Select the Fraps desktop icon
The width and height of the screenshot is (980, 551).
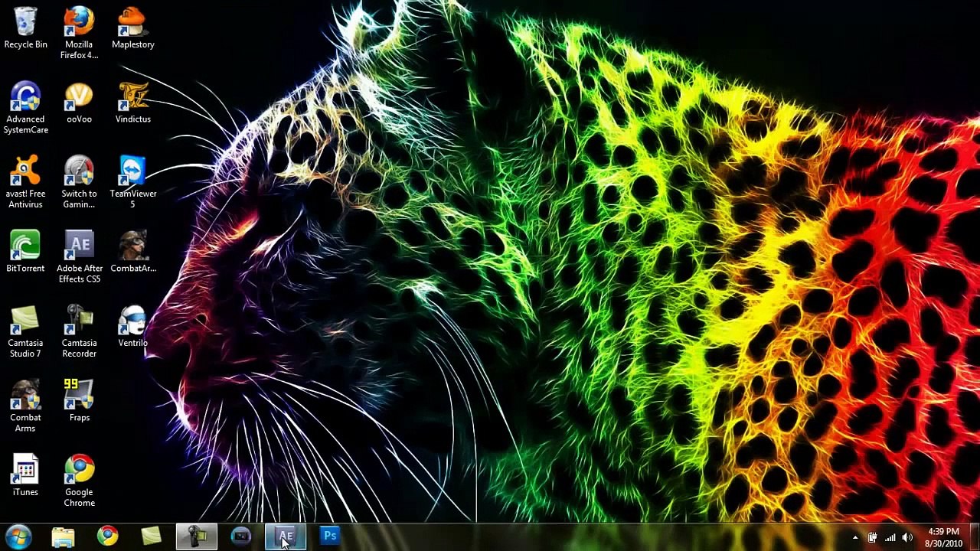79,401
